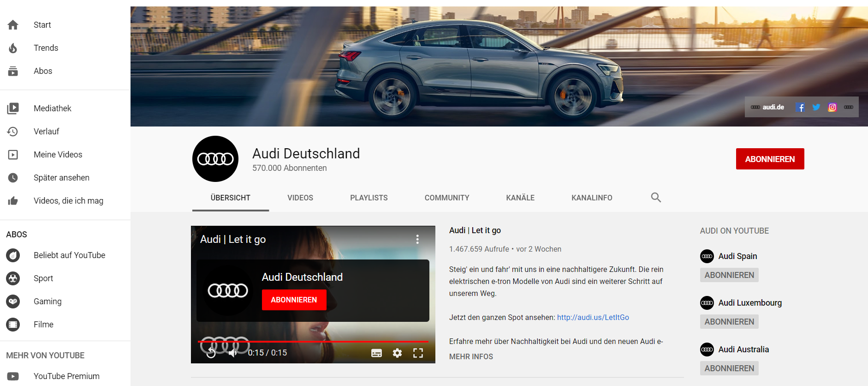Click the Filme filmstrip icon
868x386 pixels.
[x=13, y=325]
